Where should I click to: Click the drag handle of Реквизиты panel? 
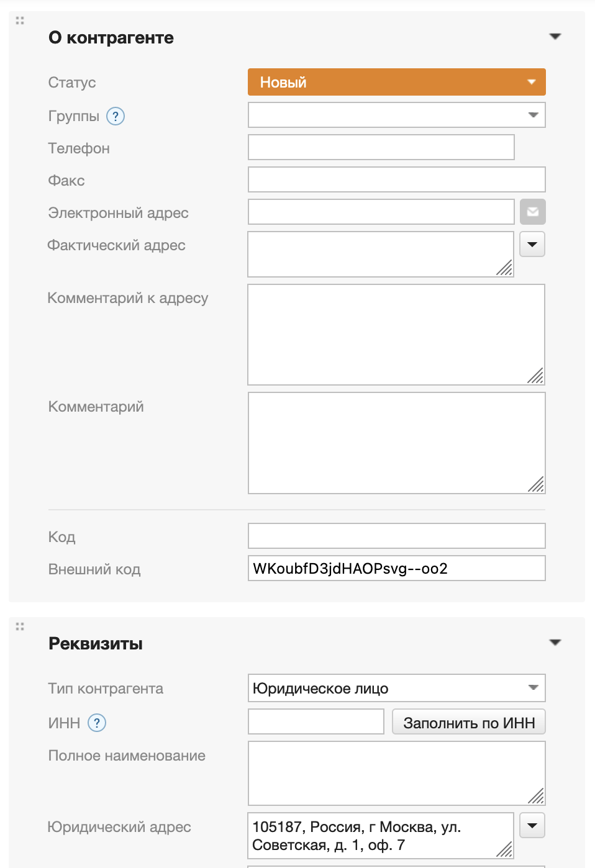tap(20, 626)
